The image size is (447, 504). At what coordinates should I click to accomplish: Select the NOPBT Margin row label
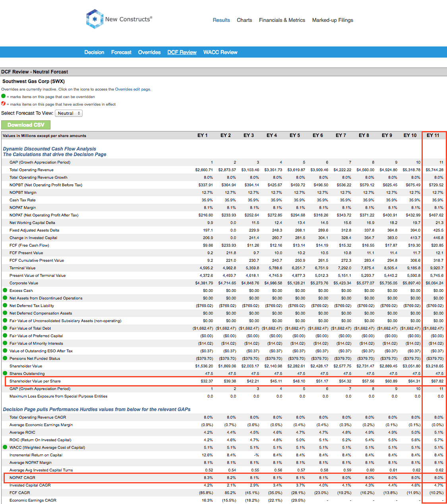pyautogui.click(x=23, y=192)
